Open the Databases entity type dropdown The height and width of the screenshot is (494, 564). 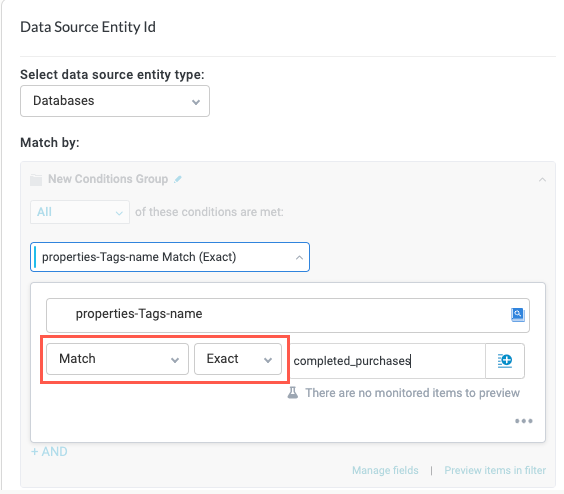click(115, 101)
